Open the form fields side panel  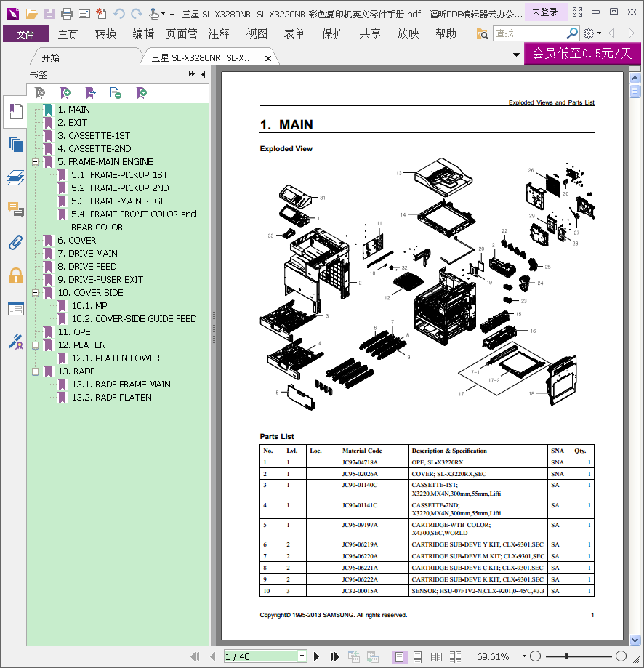(16, 308)
